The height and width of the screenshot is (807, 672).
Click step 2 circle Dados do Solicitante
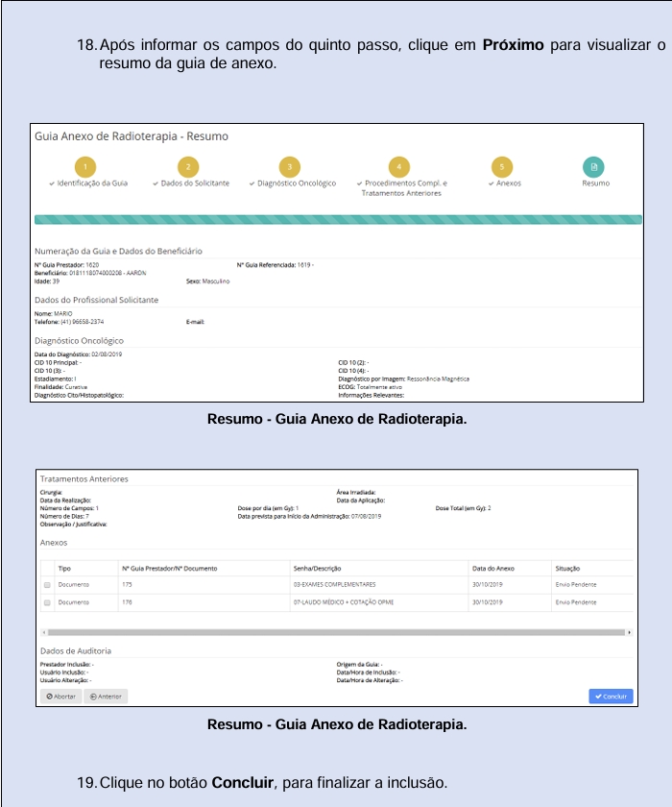point(188,167)
